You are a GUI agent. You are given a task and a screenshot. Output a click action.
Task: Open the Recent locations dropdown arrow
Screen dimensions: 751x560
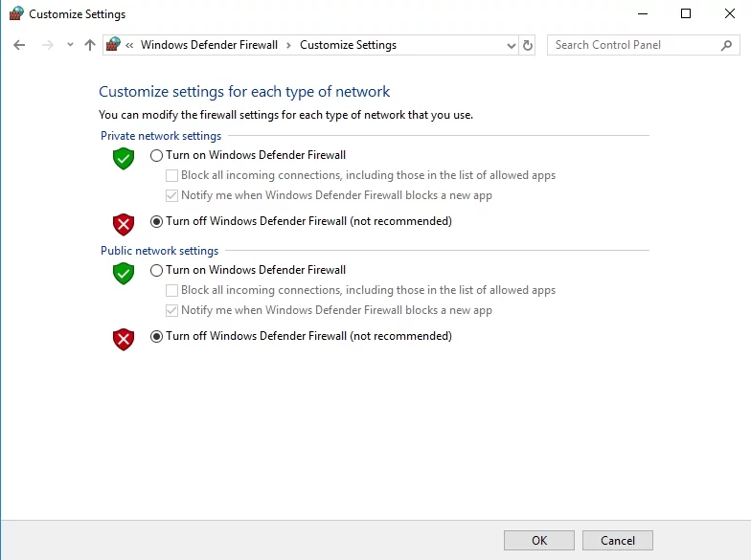click(70, 45)
